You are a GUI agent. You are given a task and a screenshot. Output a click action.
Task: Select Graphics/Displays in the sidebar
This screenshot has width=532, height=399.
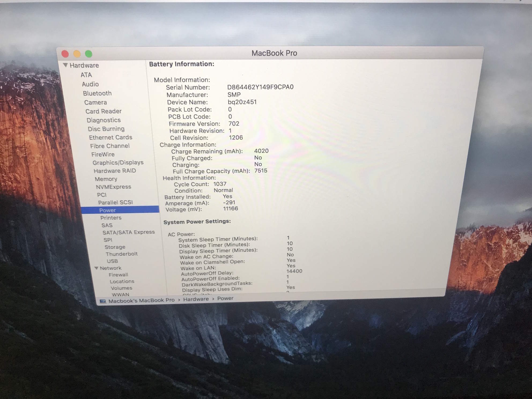tap(118, 162)
